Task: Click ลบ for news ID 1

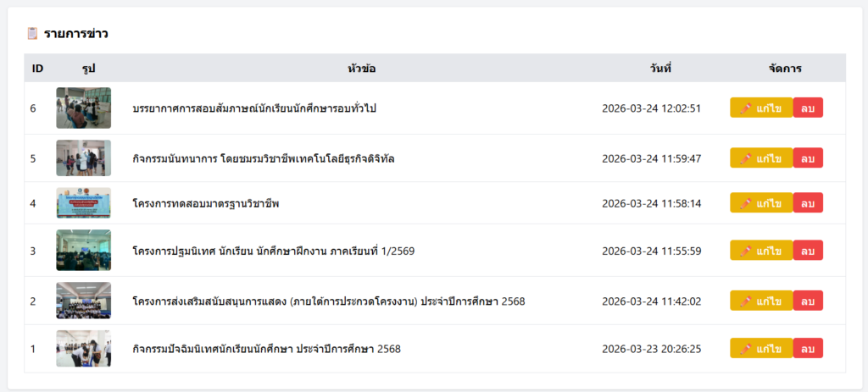Action: tap(808, 348)
